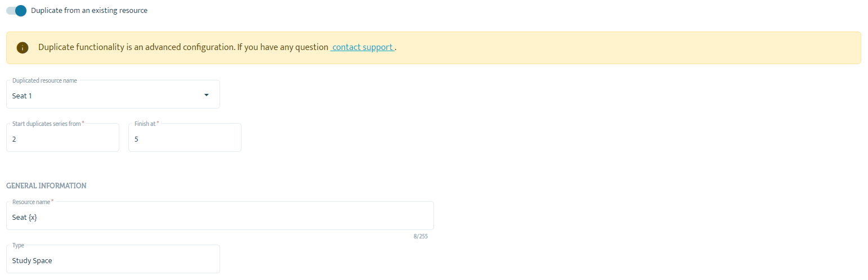Click the Type floating label

click(x=18, y=245)
